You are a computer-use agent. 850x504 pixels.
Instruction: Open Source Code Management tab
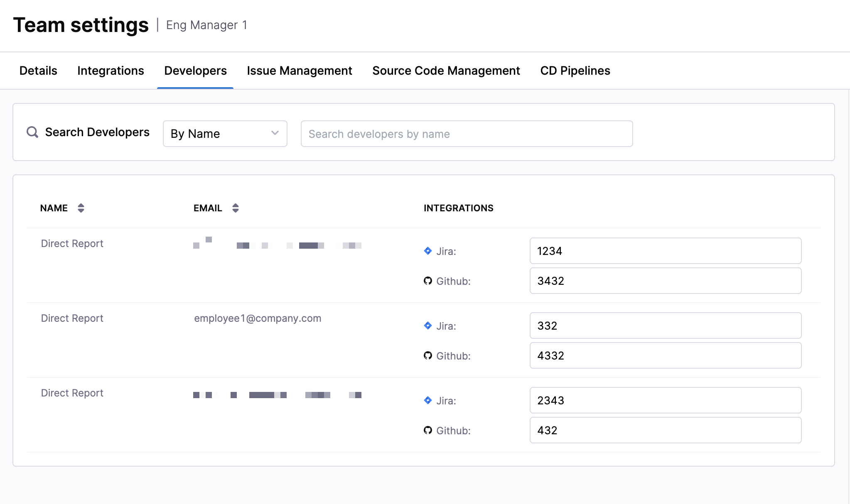tap(446, 71)
